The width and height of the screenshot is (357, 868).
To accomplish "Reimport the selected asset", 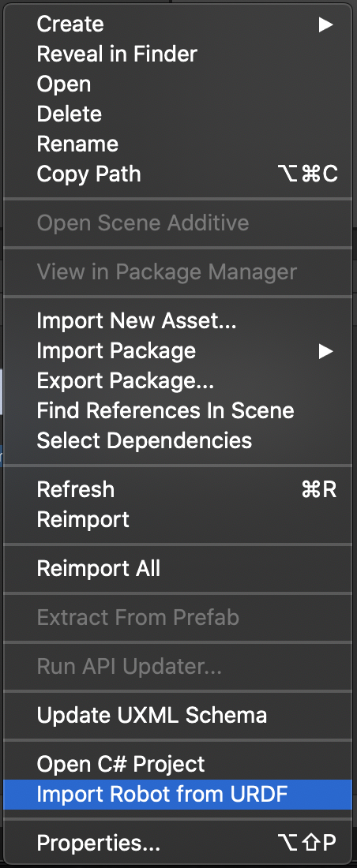I will point(178,520).
